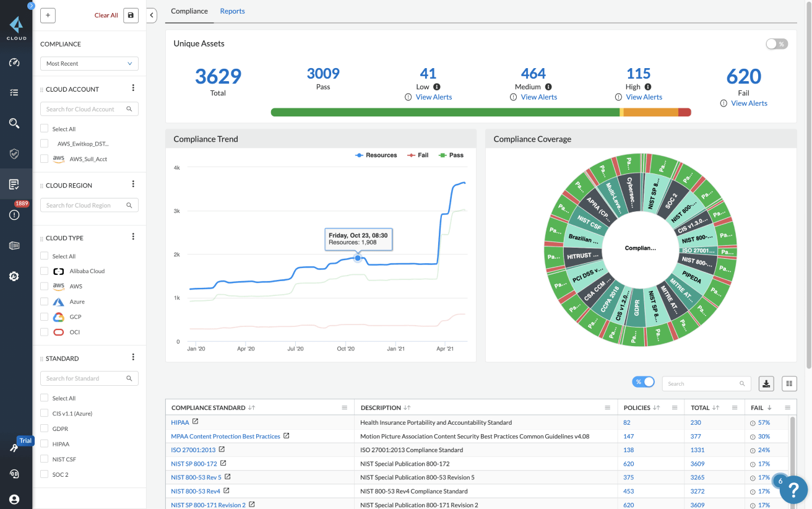The width and height of the screenshot is (812, 509).
Task: Toggle percentage switch in Unique Assets
Action: pos(776,44)
